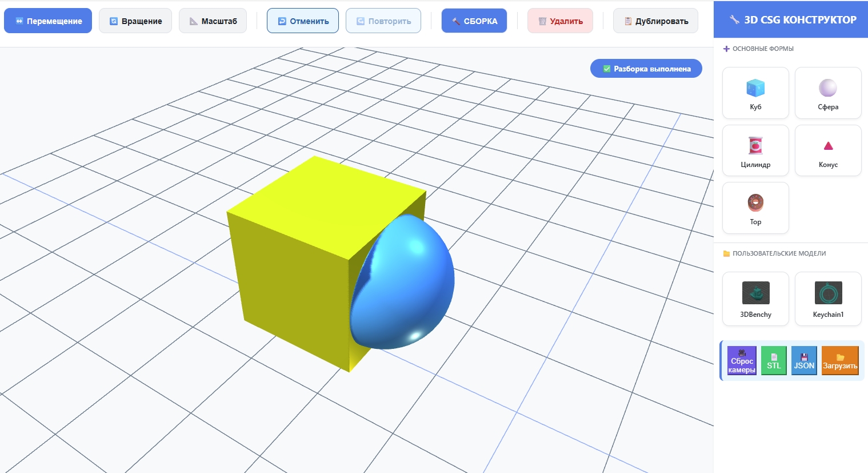Click the Дублировать (duplicate) button

click(x=655, y=21)
